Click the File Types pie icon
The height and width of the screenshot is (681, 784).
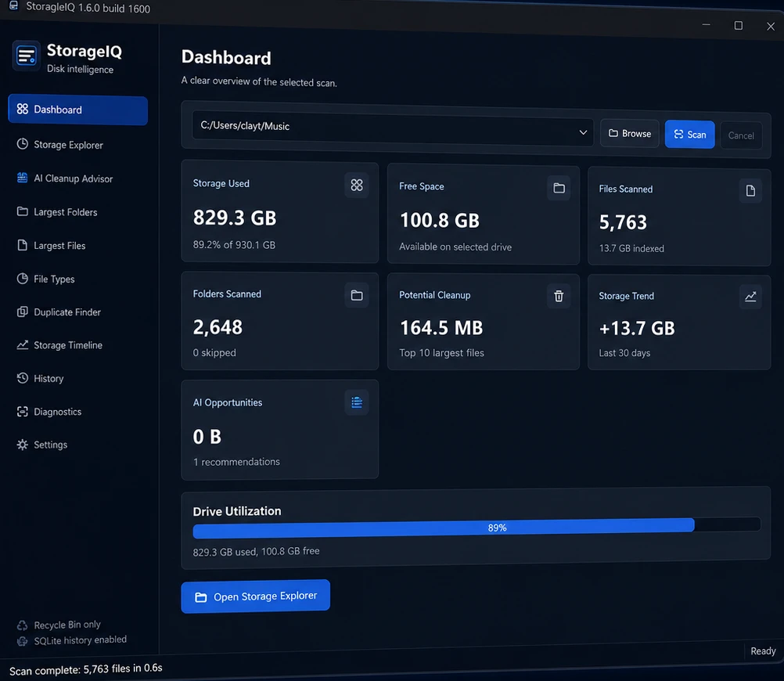coord(23,278)
